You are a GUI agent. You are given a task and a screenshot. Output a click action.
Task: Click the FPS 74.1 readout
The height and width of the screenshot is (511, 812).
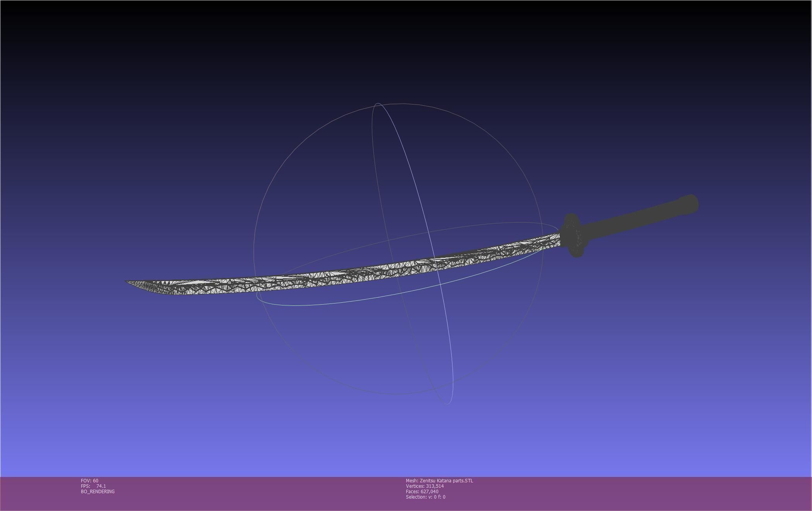point(93,486)
